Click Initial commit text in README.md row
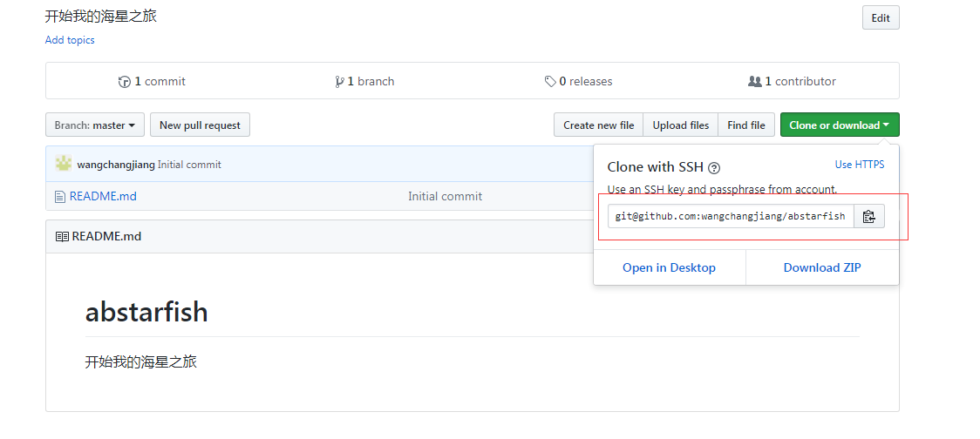Image resolution: width=980 pixels, height=439 pixels. (x=445, y=196)
